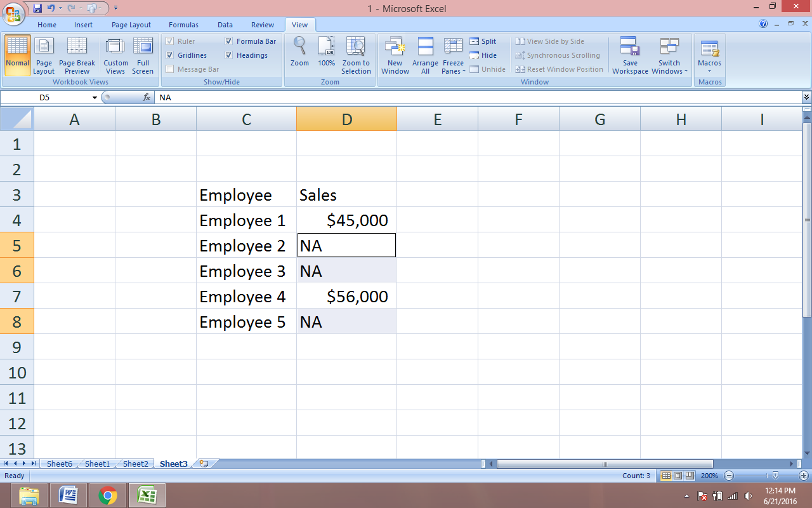Switch to Normal workbook view

[x=17, y=55]
